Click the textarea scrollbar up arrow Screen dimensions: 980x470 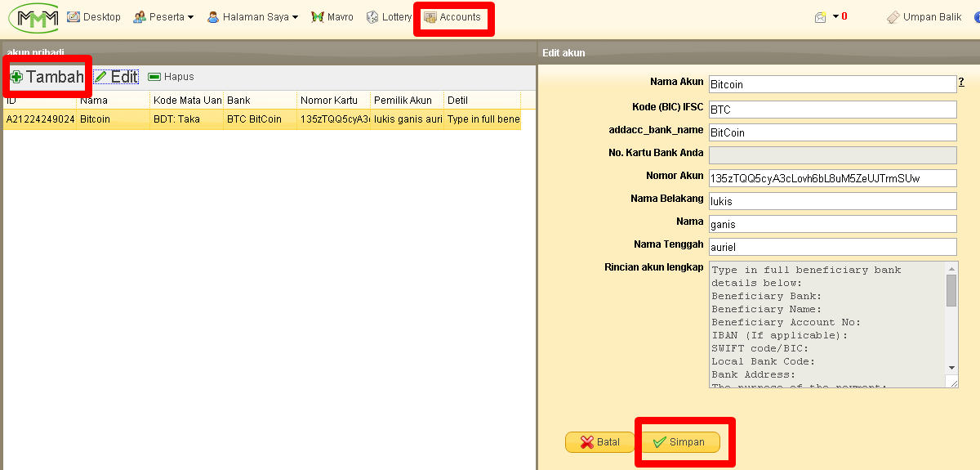click(951, 268)
